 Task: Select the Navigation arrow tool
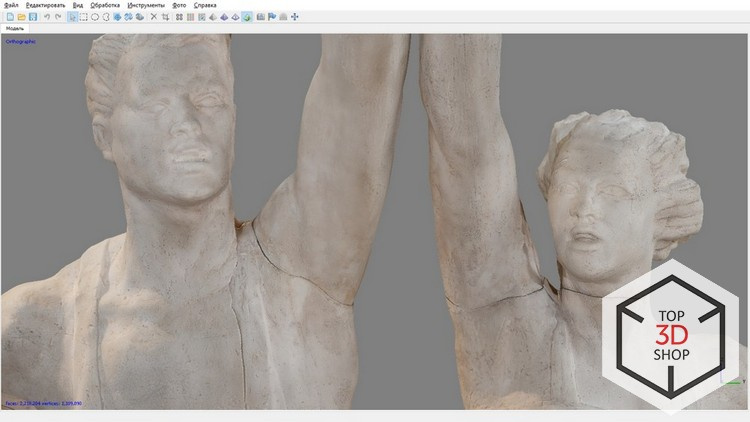(72, 17)
